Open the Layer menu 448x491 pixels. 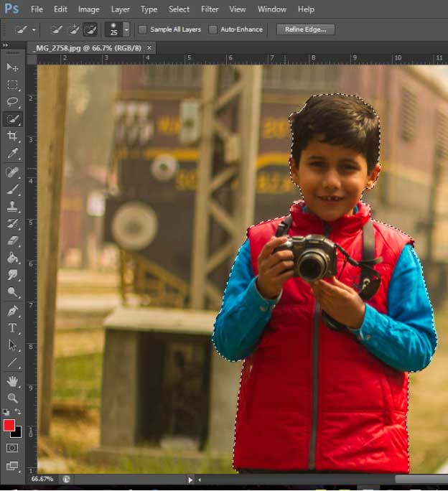(x=121, y=9)
